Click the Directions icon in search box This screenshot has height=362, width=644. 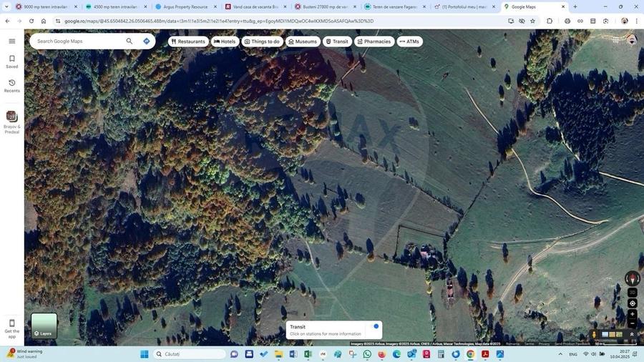(x=147, y=41)
